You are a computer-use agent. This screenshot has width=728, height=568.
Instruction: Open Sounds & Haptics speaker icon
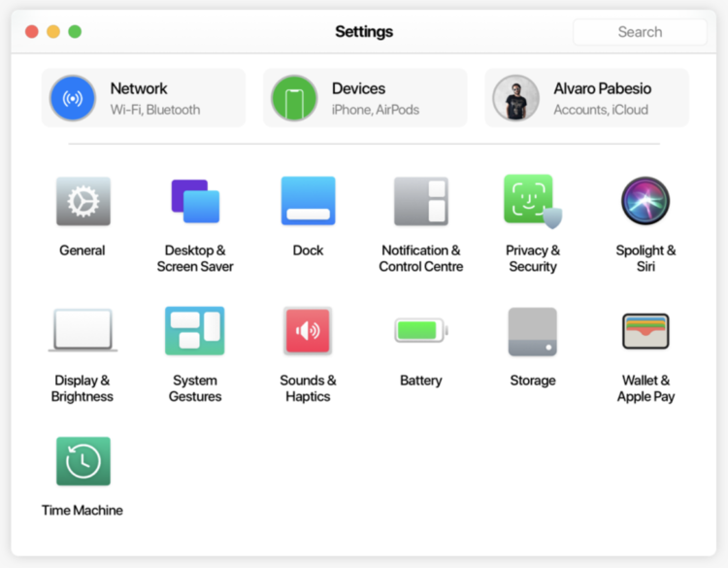tap(308, 331)
